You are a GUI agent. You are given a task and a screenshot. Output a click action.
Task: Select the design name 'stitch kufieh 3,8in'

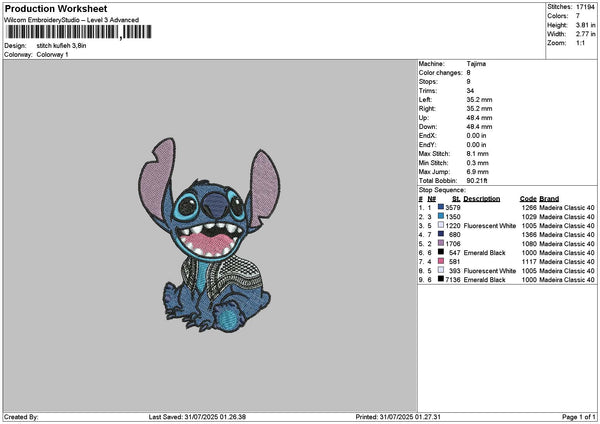coord(61,46)
